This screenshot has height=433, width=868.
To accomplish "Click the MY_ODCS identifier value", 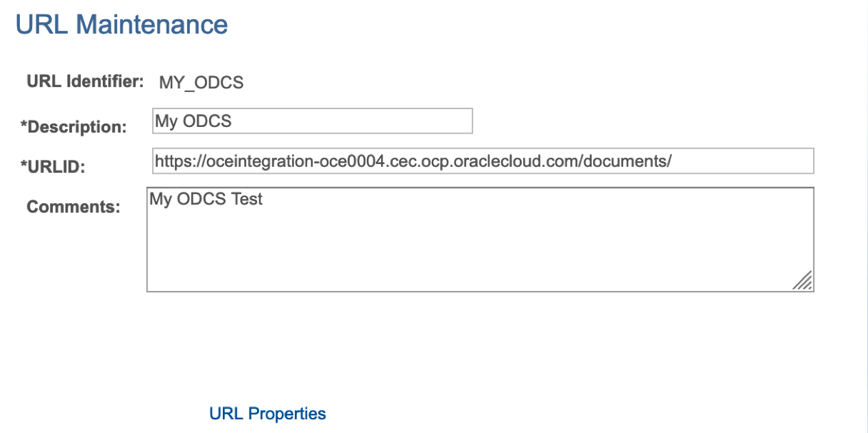I will 201,83.
